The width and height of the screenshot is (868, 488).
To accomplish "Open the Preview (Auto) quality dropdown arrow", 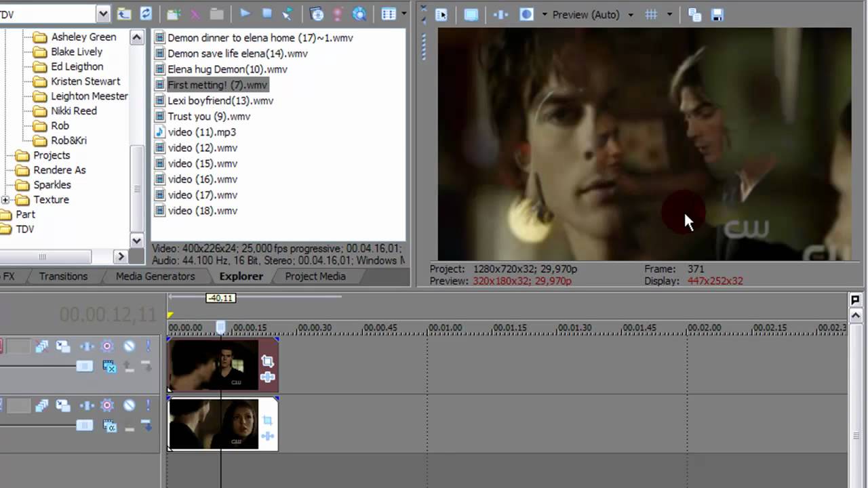I will [x=631, y=14].
